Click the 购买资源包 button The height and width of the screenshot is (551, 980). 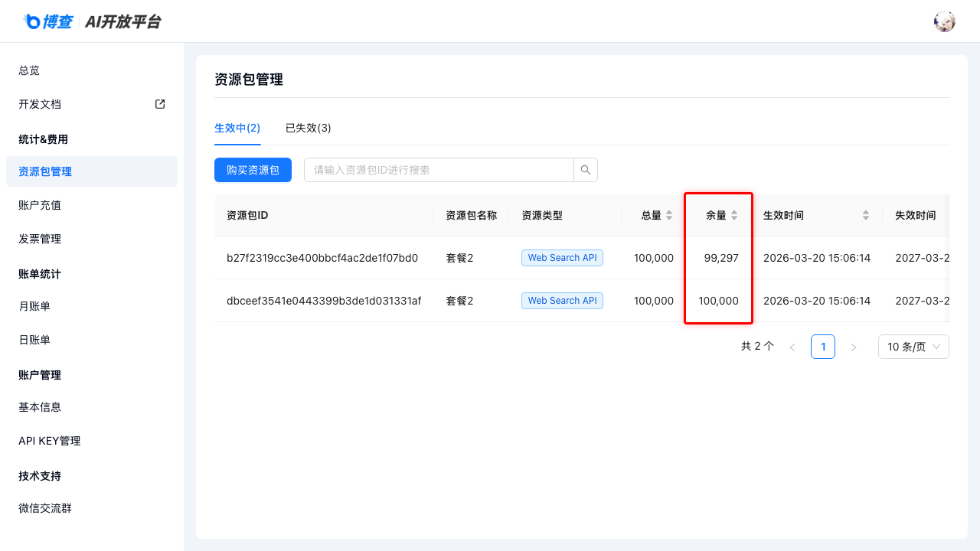tap(253, 170)
